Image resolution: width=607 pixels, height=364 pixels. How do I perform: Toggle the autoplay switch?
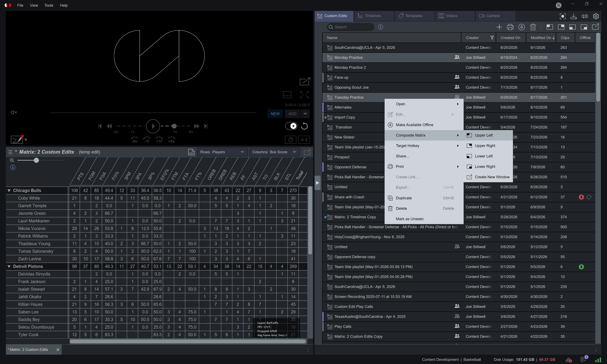[x=291, y=126]
